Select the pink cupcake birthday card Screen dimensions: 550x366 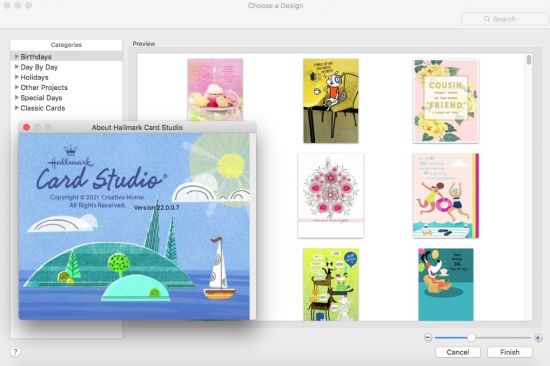(215, 89)
